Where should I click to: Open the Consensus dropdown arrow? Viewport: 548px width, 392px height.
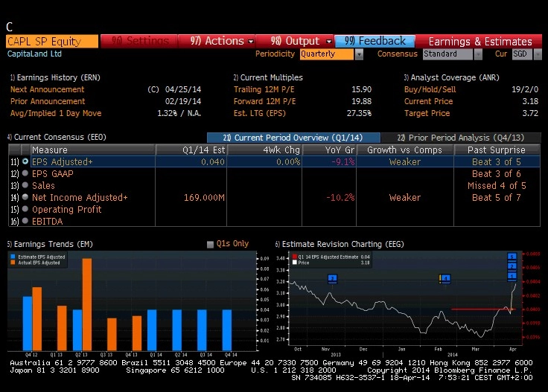478,54
